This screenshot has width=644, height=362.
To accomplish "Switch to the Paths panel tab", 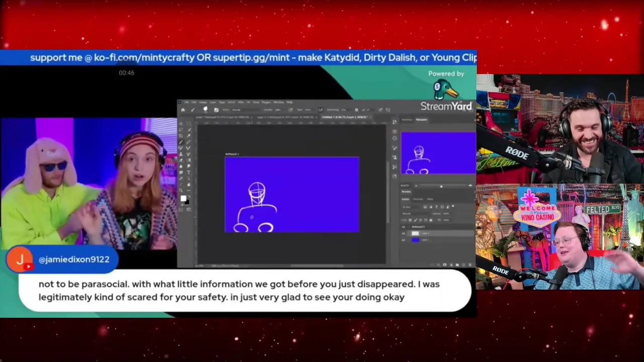I will 430,199.
